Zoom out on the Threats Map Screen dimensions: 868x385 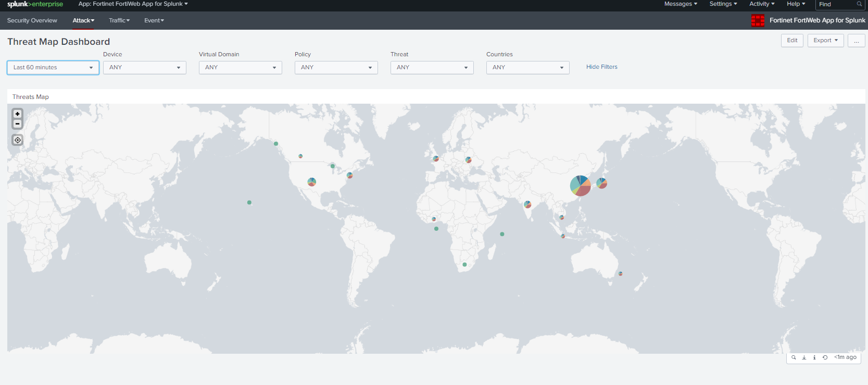(x=18, y=124)
